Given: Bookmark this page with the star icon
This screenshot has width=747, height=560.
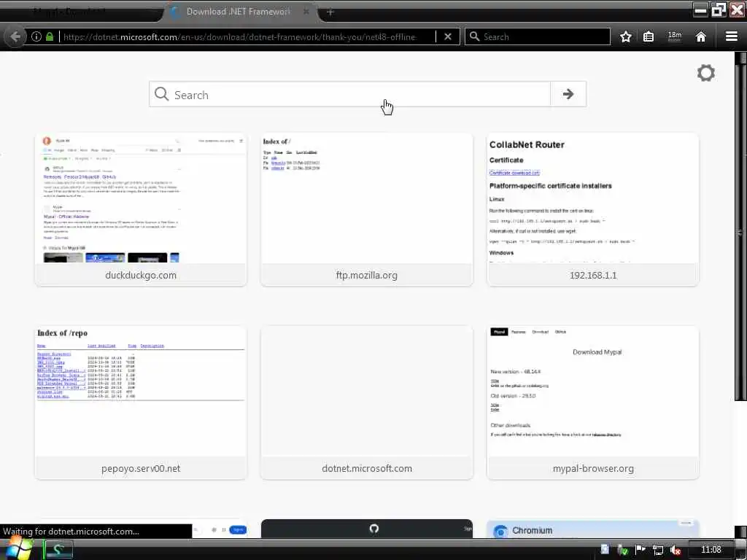Looking at the screenshot, I should (x=625, y=36).
